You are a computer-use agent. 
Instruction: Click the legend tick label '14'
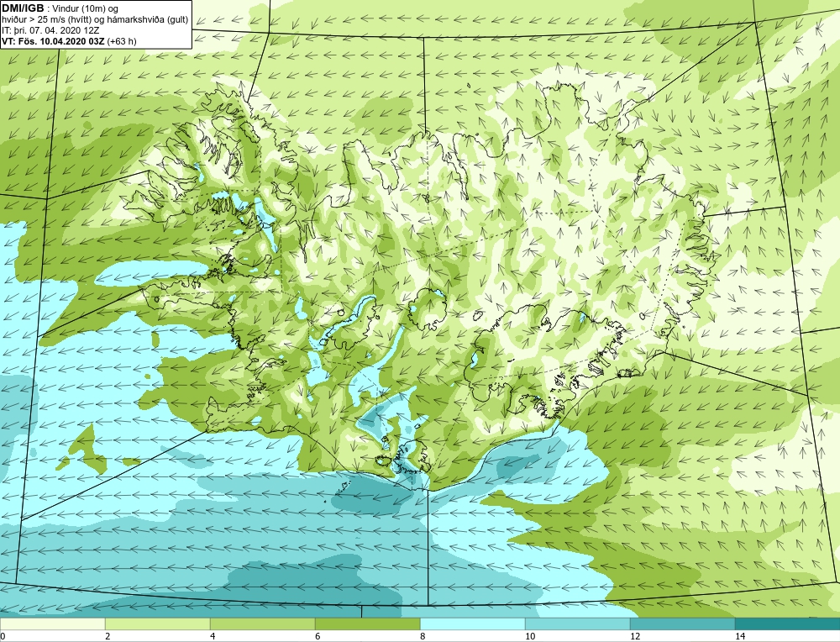click(x=740, y=636)
